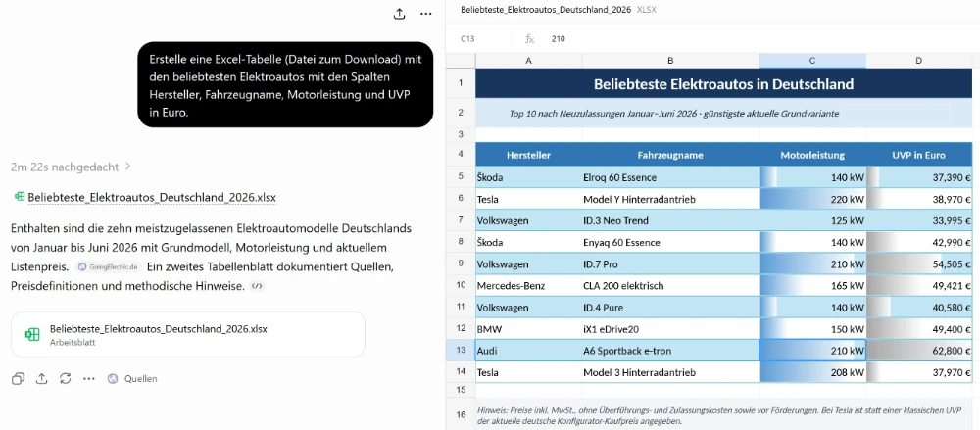The height and width of the screenshot is (430, 980).
Task: Click the Fahrzeugname header cell
Action: (670, 155)
